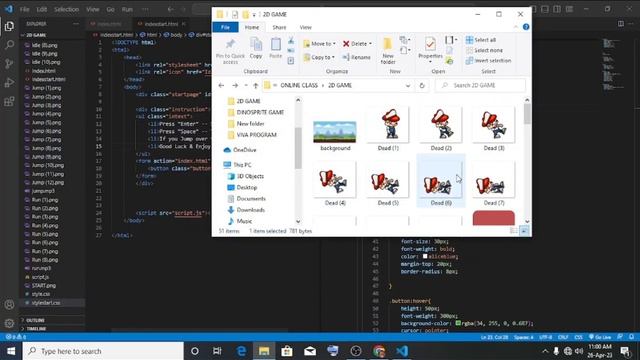Open Google Chrome from the taskbar
The height and width of the screenshot is (360, 640).
[x=379, y=351]
